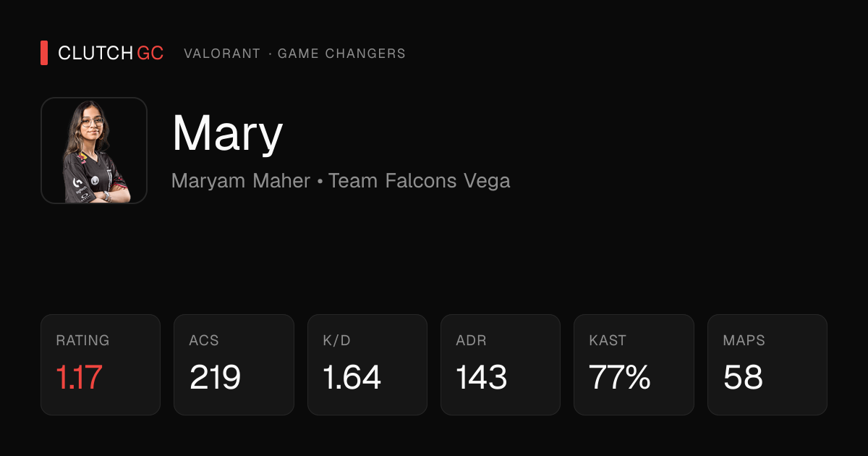Select the KAST stat card
The width and height of the screenshot is (868, 456).
click(x=634, y=365)
